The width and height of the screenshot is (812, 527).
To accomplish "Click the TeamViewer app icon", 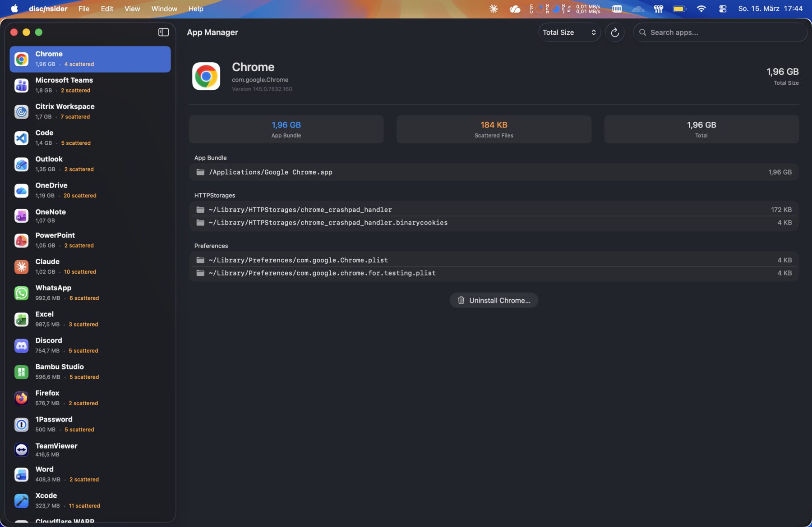I will [x=21, y=450].
